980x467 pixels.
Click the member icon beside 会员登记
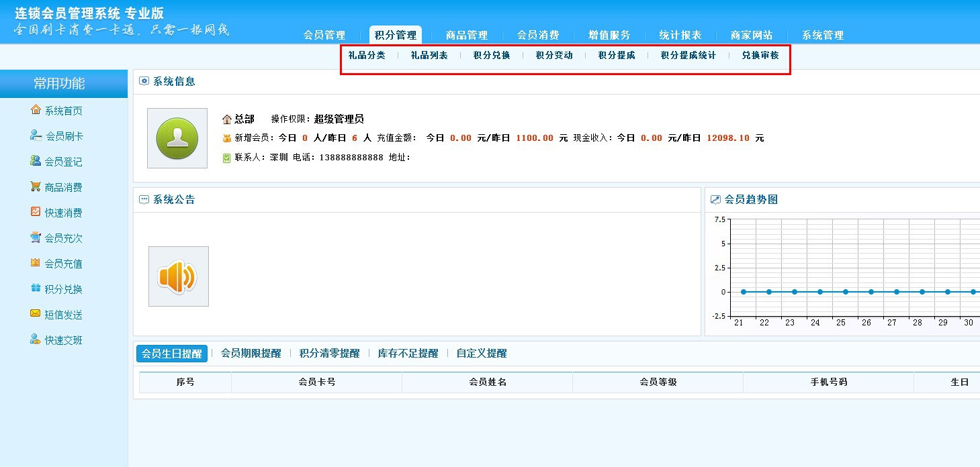[36, 161]
